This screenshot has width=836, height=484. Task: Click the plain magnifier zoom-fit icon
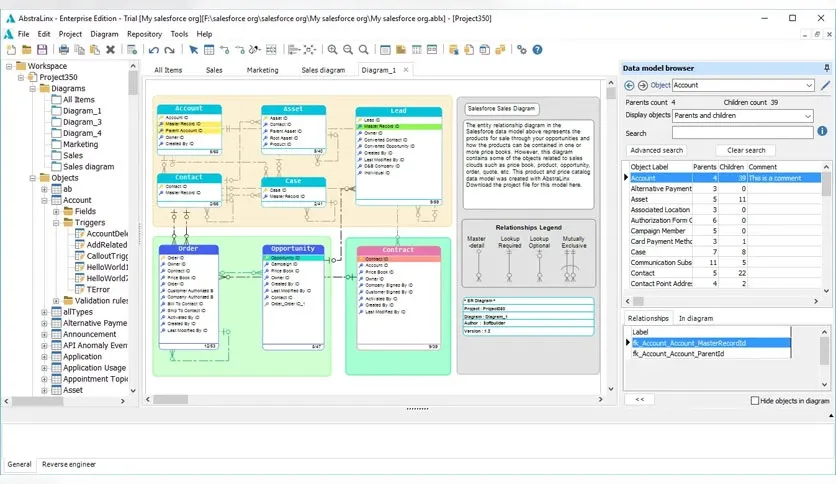click(364, 50)
